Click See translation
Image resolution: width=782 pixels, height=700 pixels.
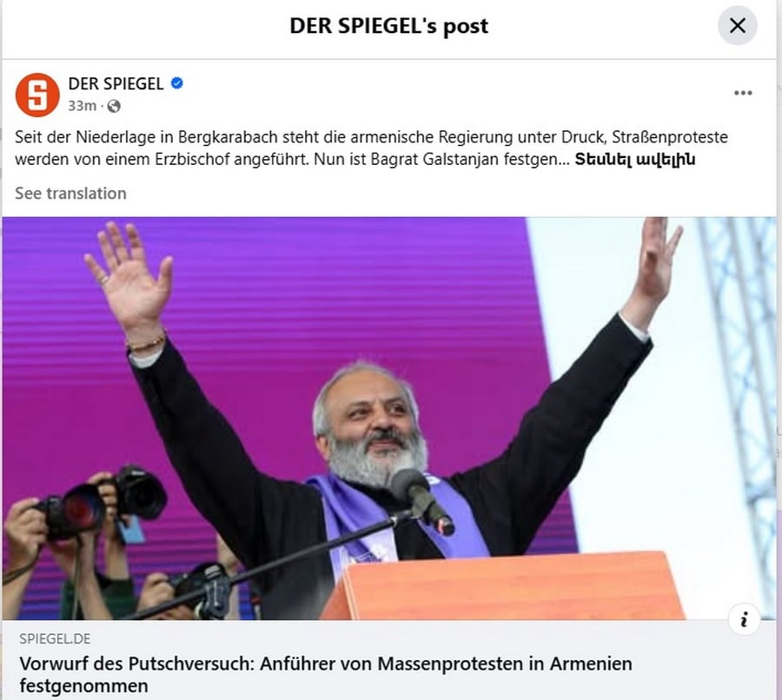click(71, 194)
